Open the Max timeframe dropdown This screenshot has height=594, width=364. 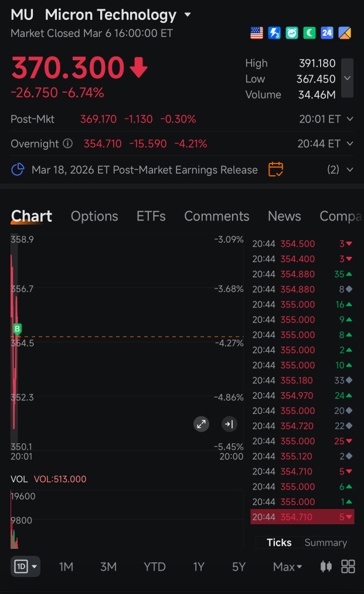(287, 566)
